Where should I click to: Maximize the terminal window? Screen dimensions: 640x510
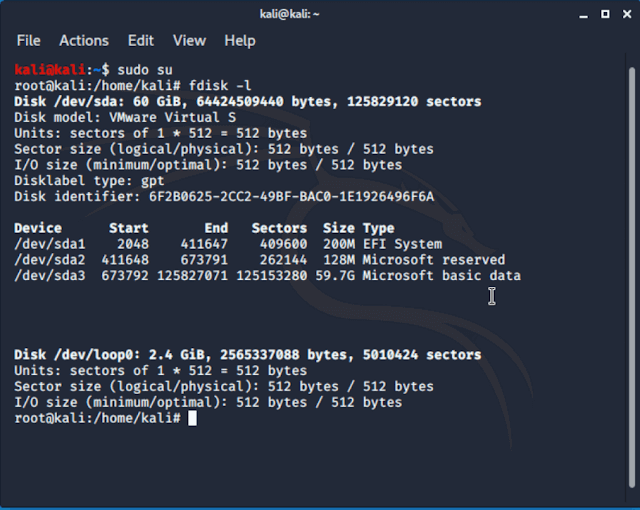(x=602, y=14)
